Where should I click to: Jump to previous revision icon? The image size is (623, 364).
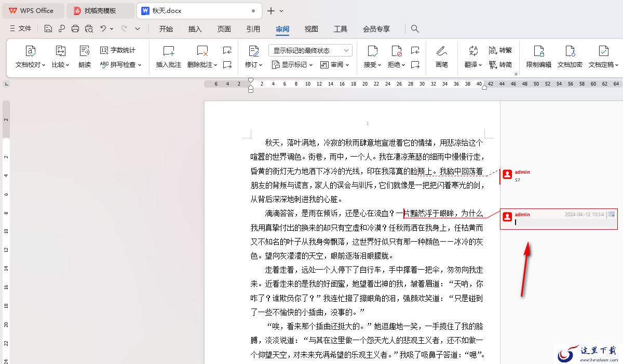pyautogui.click(x=415, y=50)
